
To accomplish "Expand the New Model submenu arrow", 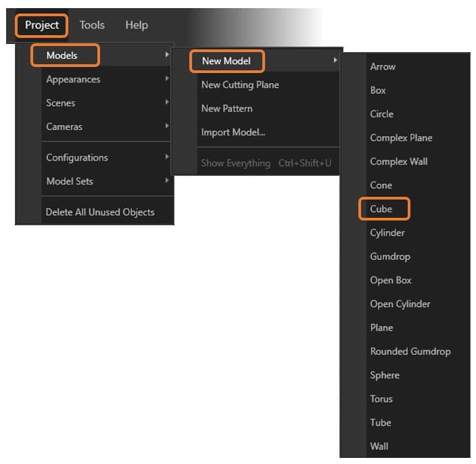I will coord(335,60).
